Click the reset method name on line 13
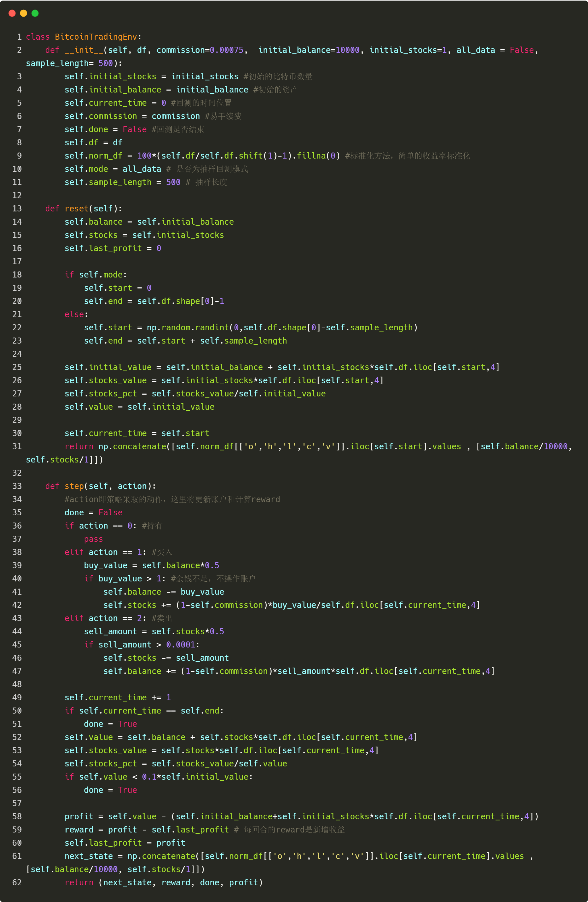 tap(77, 209)
